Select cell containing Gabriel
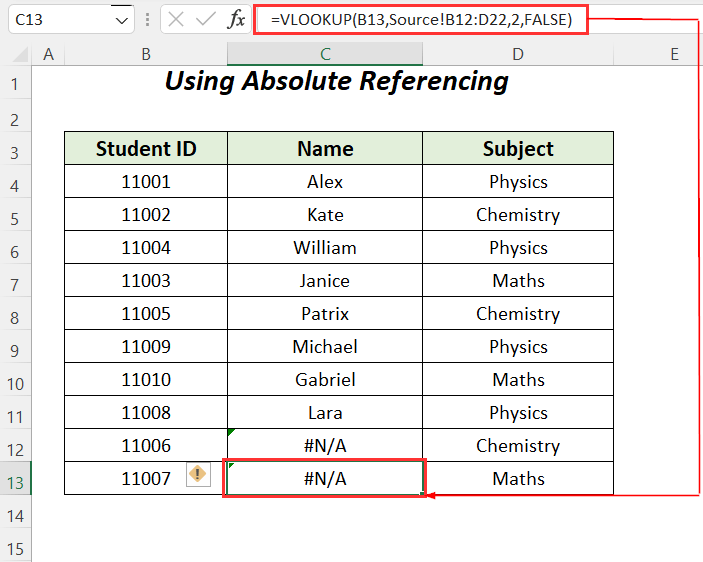 pos(325,380)
